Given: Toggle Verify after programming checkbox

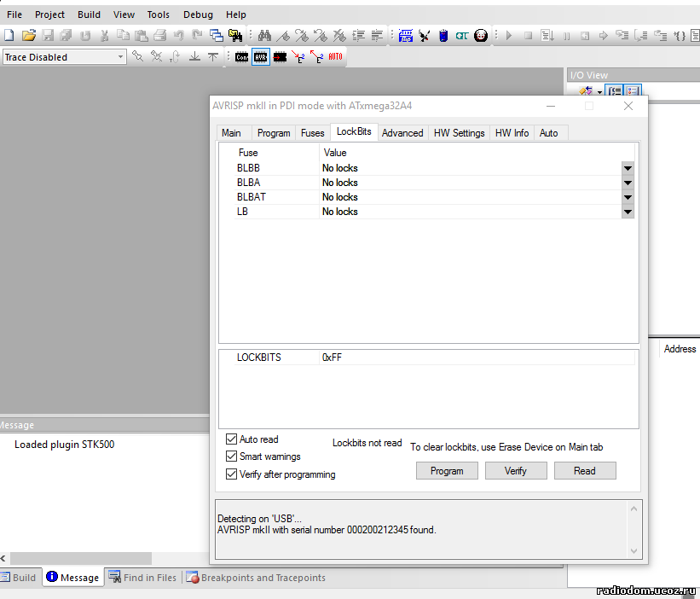Looking at the screenshot, I should tap(231, 474).
